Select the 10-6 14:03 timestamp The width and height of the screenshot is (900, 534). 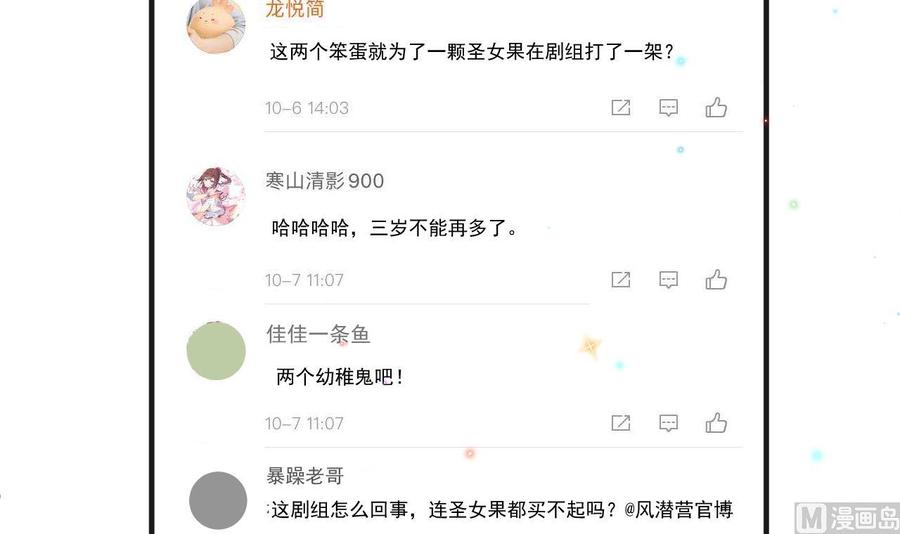(307, 108)
